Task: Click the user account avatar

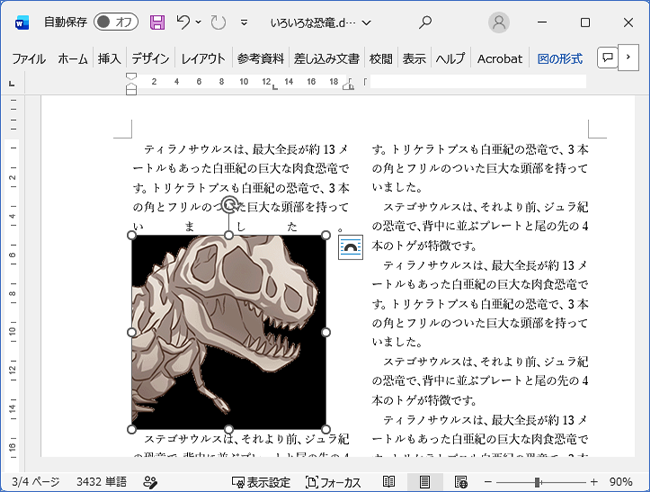Action: (499, 22)
